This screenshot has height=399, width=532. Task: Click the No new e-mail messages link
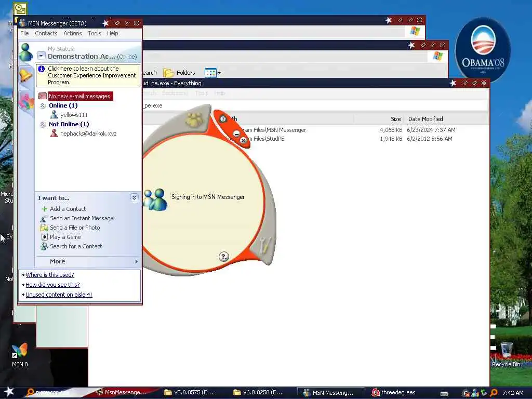(x=79, y=96)
